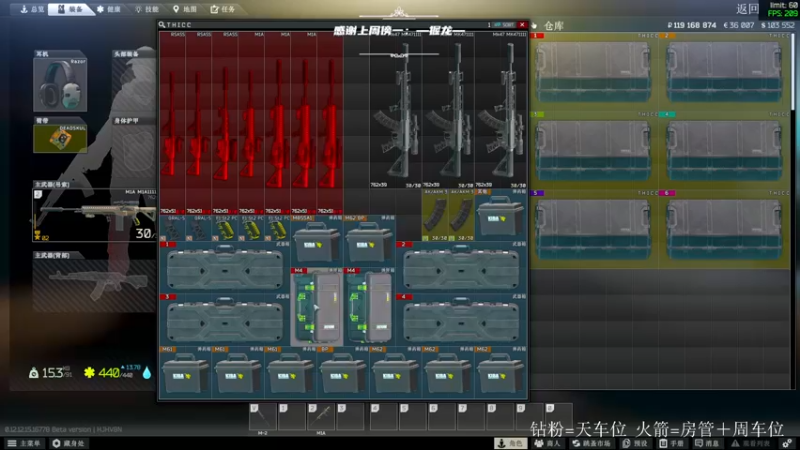
Task: Open weapon case tagged 1
Action: [225, 267]
